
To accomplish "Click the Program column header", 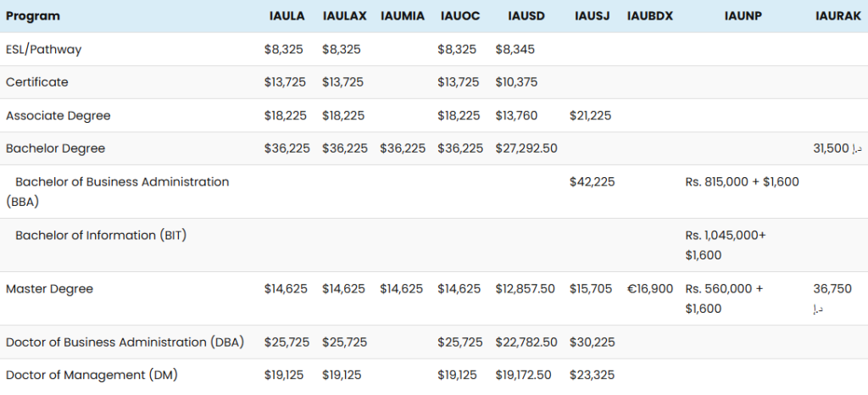I will (33, 16).
